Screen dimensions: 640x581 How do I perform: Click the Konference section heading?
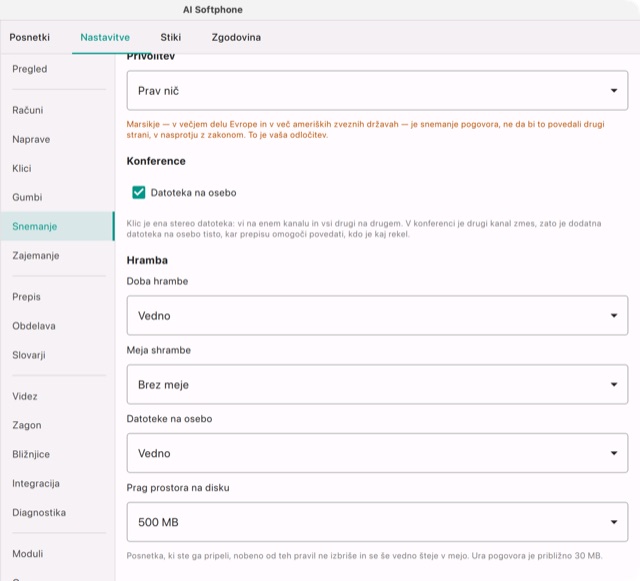pyautogui.click(x=156, y=161)
